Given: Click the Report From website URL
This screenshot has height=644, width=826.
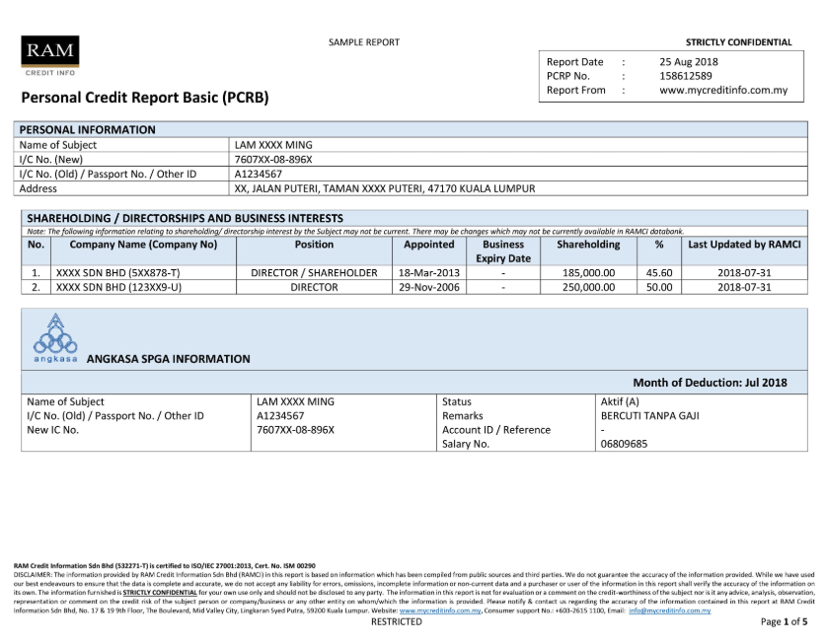Looking at the screenshot, I should click(723, 90).
